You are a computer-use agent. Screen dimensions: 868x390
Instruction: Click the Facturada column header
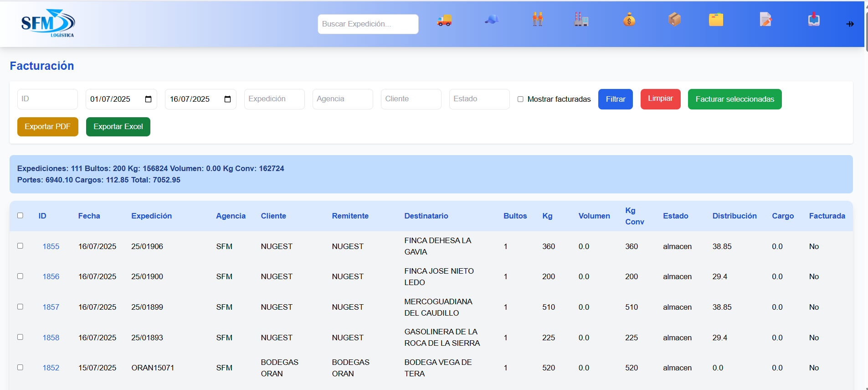point(827,216)
